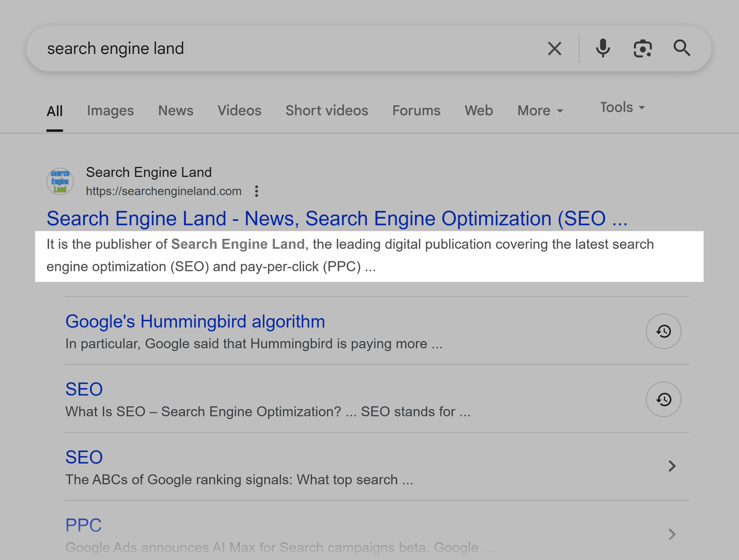Switch to the Images tab
The height and width of the screenshot is (560, 739).
pos(110,111)
